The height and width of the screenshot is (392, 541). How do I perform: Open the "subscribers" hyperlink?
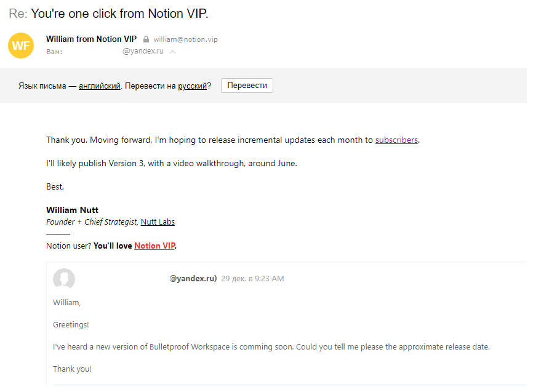coord(396,140)
